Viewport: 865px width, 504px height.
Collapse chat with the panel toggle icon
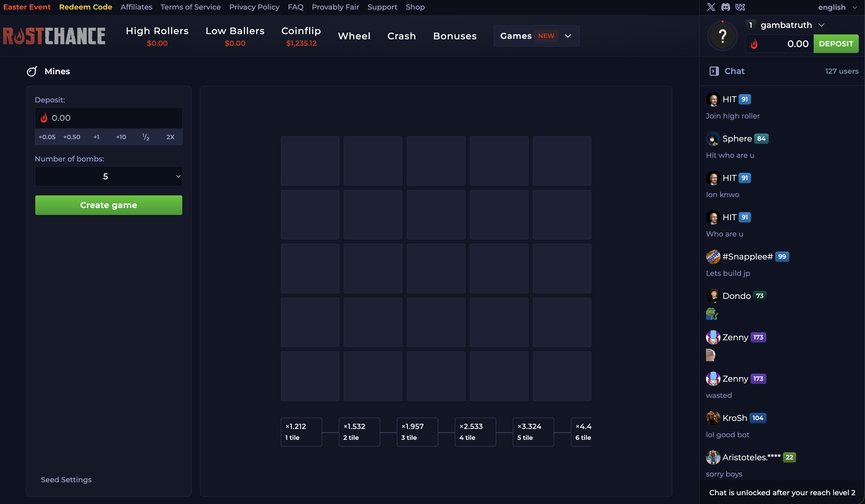point(714,71)
